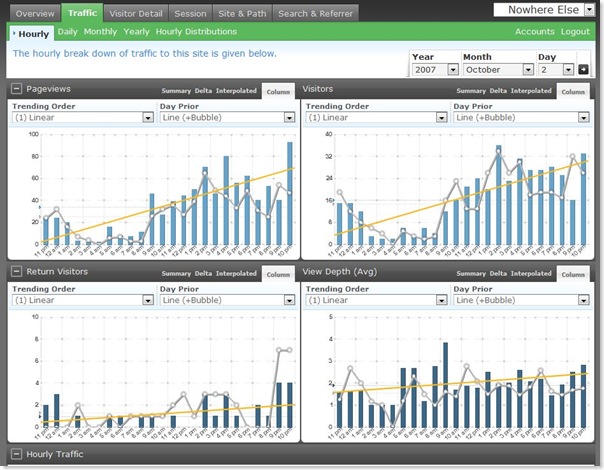Open View Depth Trending Order dropdown
604x470 pixels.
click(x=376, y=300)
